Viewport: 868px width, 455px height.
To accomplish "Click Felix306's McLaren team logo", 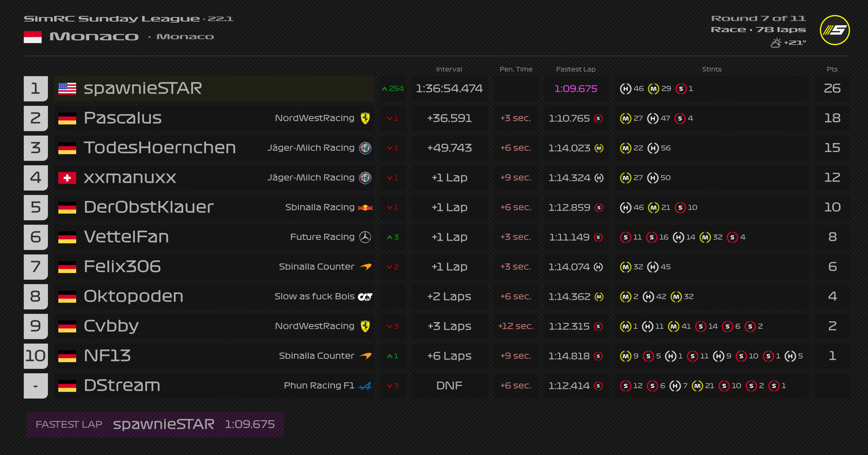I will click(x=366, y=267).
